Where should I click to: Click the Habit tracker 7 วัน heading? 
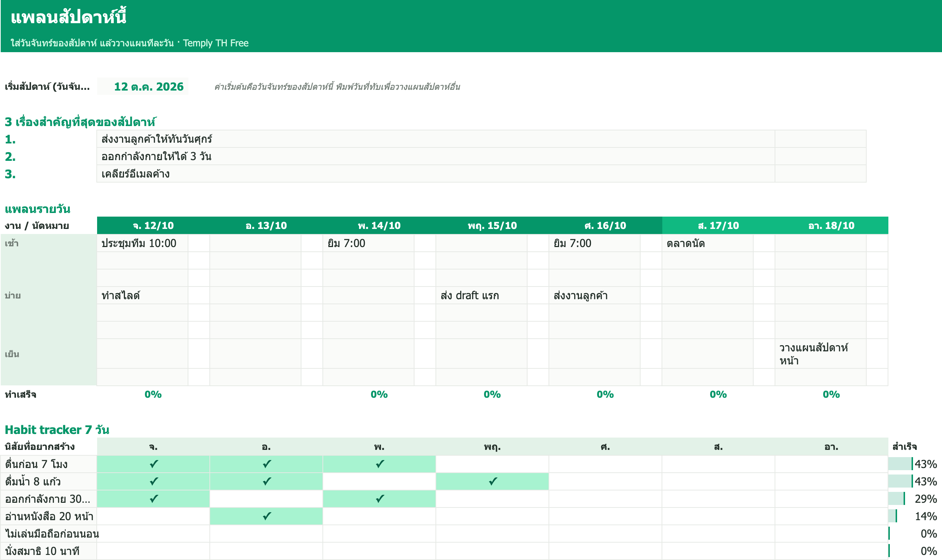(x=57, y=430)
